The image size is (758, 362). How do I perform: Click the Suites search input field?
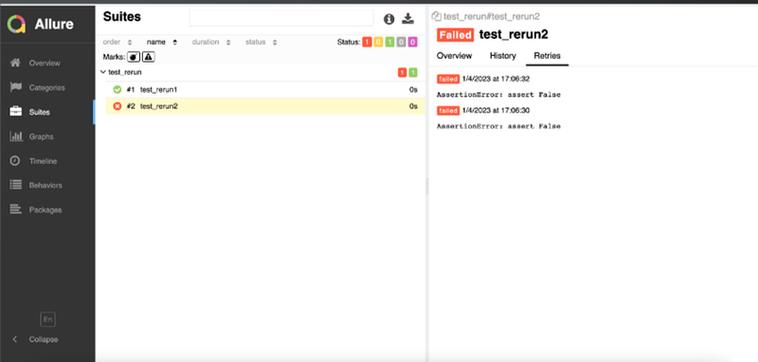pos(281,18)
